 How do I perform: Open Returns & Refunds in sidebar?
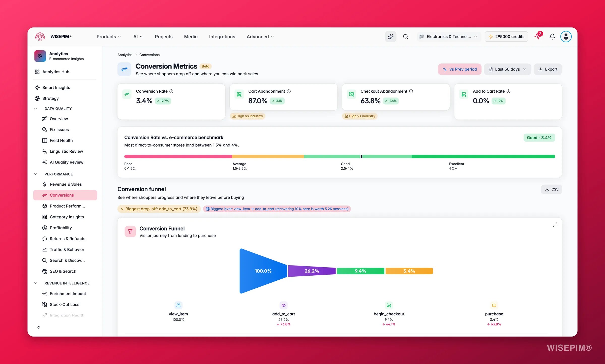click(65, 239)
